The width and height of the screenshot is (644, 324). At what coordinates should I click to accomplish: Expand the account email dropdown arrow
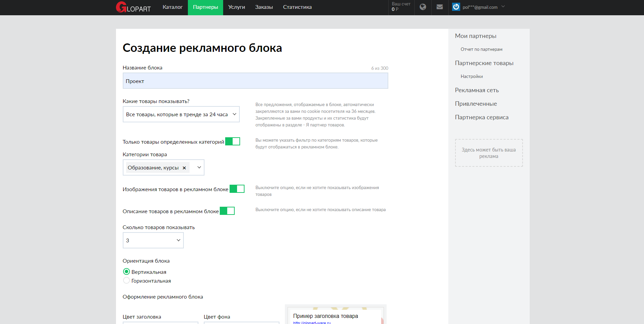503,6
